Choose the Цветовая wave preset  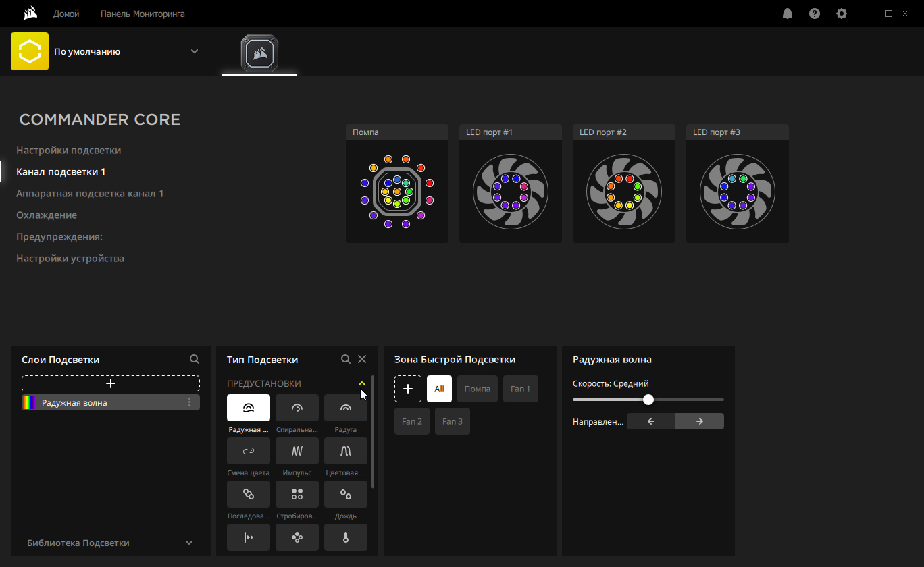[346, 451]
